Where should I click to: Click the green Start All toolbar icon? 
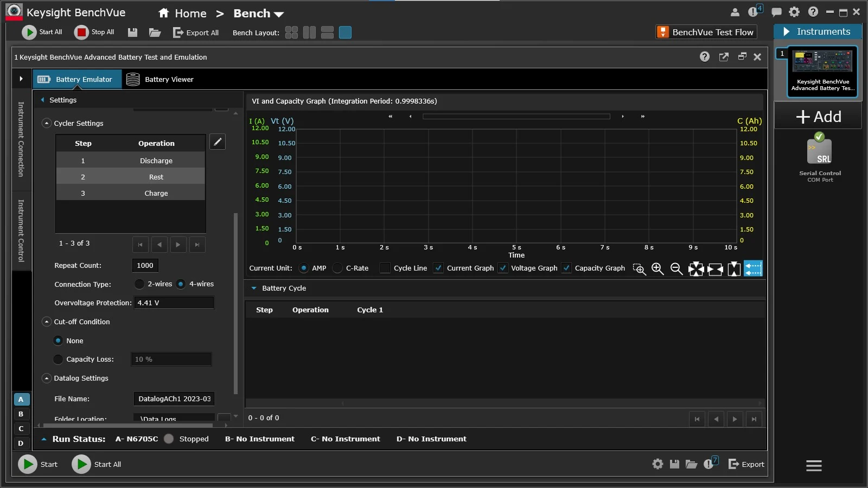coord(29,33)
